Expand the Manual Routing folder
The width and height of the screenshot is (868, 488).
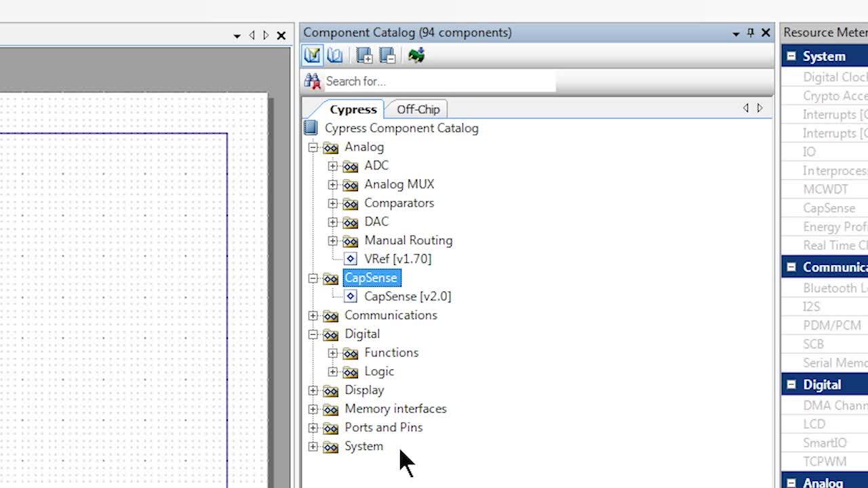point(332,241)
